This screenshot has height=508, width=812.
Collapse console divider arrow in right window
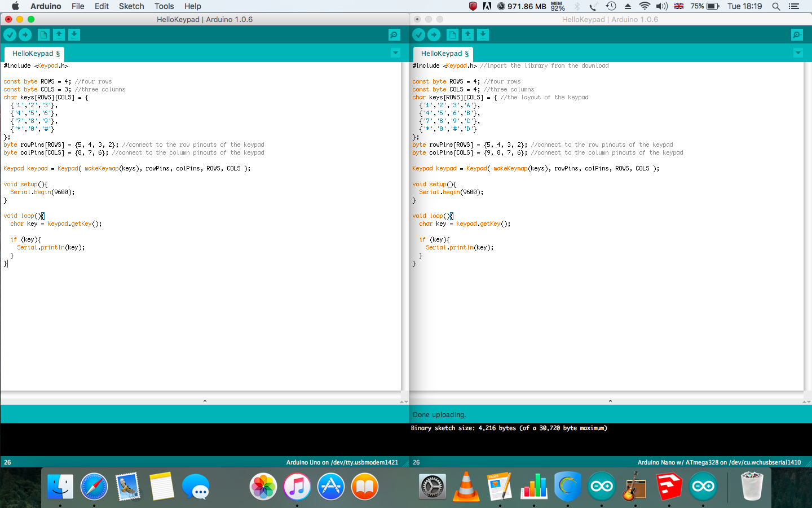[610, 401]
